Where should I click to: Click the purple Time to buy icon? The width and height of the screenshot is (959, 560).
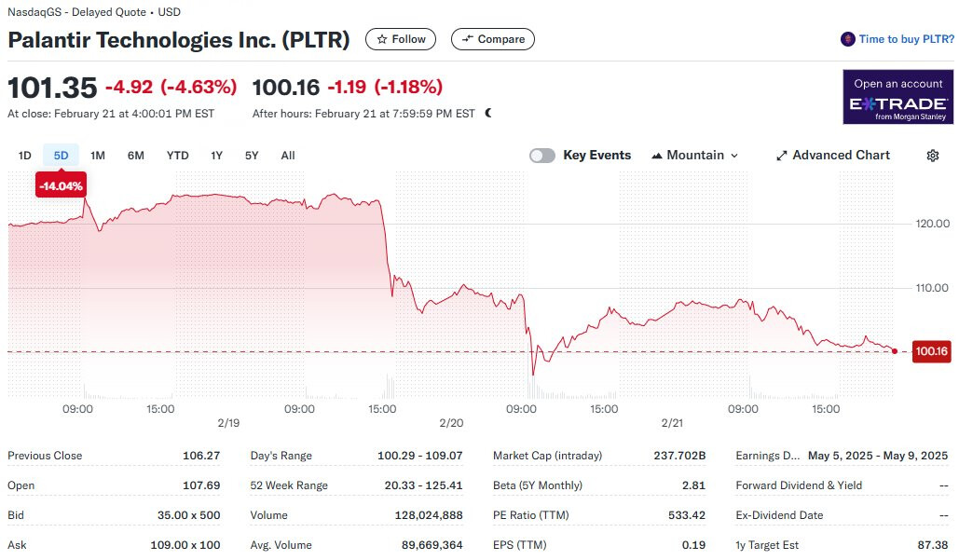click(x=847, y=39)
